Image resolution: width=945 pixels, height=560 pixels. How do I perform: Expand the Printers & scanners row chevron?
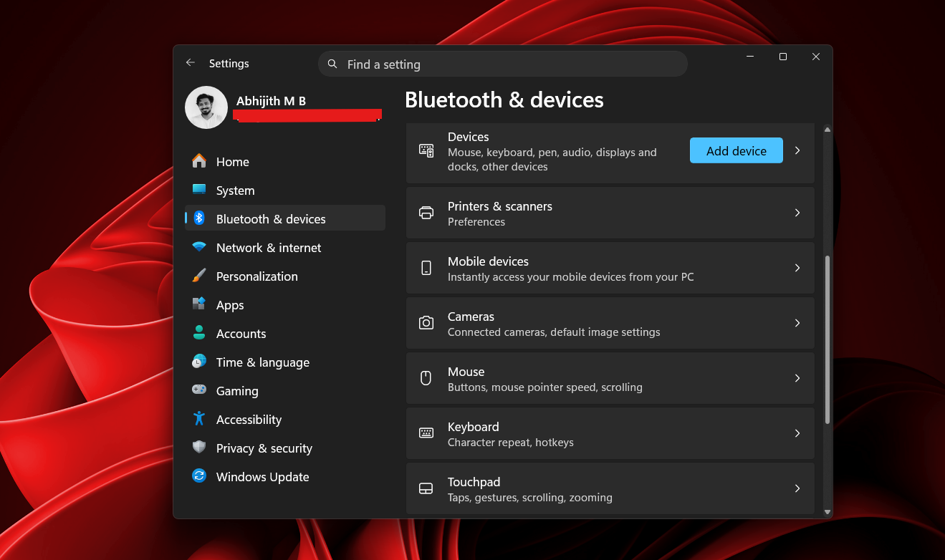coord(797,213)
